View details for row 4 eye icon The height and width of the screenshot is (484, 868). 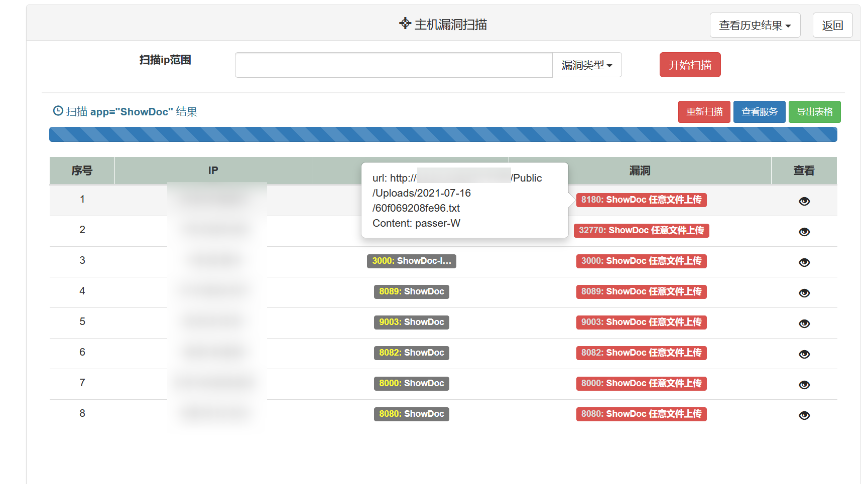click(804, 293)
